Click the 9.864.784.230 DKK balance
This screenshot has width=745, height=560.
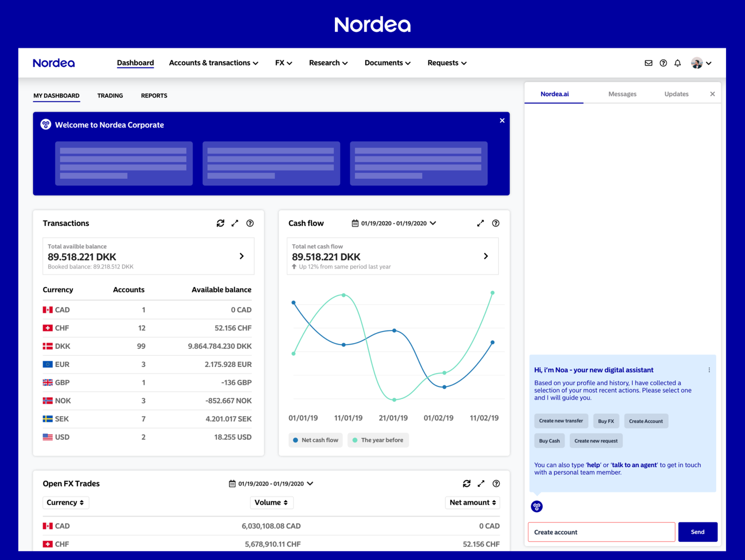[220, 346]
